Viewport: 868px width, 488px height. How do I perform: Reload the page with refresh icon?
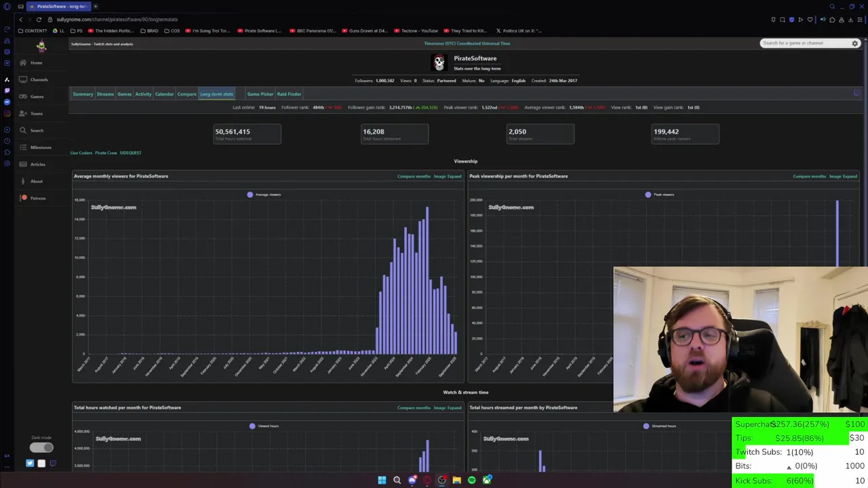tap(39, 20)
